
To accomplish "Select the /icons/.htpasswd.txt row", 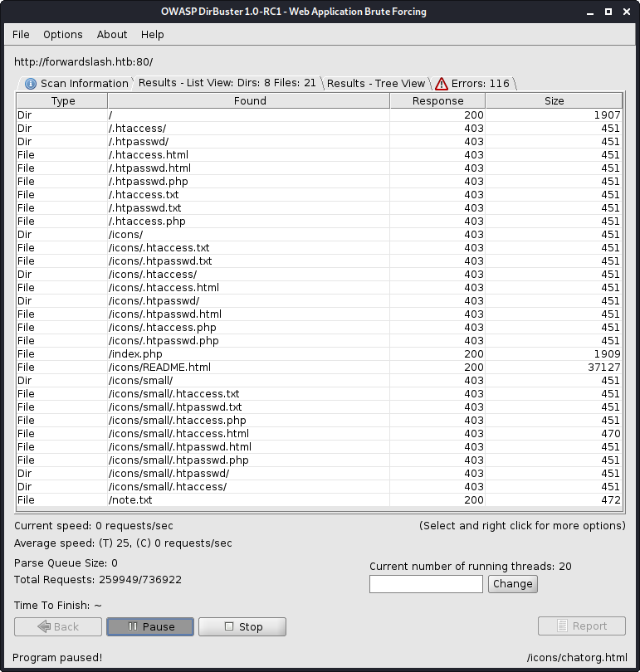I will click(x=319, y=261).
